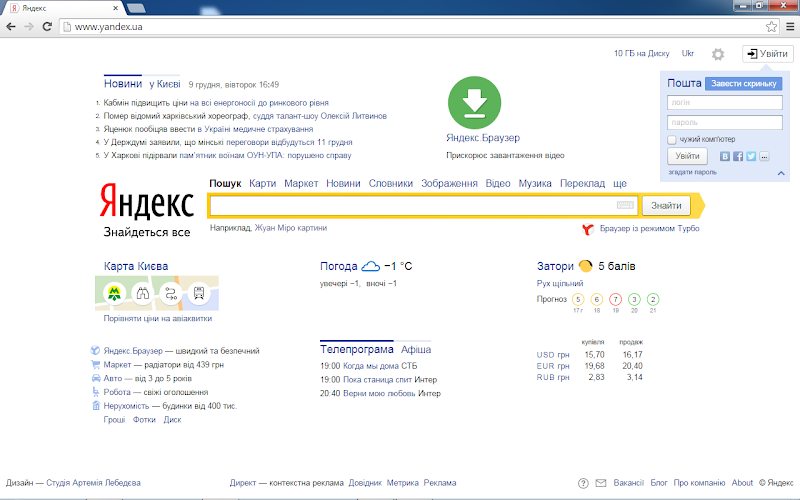
Task: Click the Kyiv map thumbnail
Action: coord(157,293)
